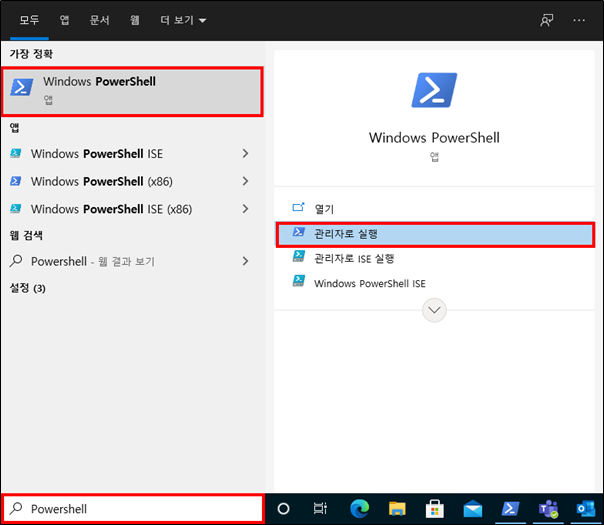Open Mail app from taskbar

473,509
